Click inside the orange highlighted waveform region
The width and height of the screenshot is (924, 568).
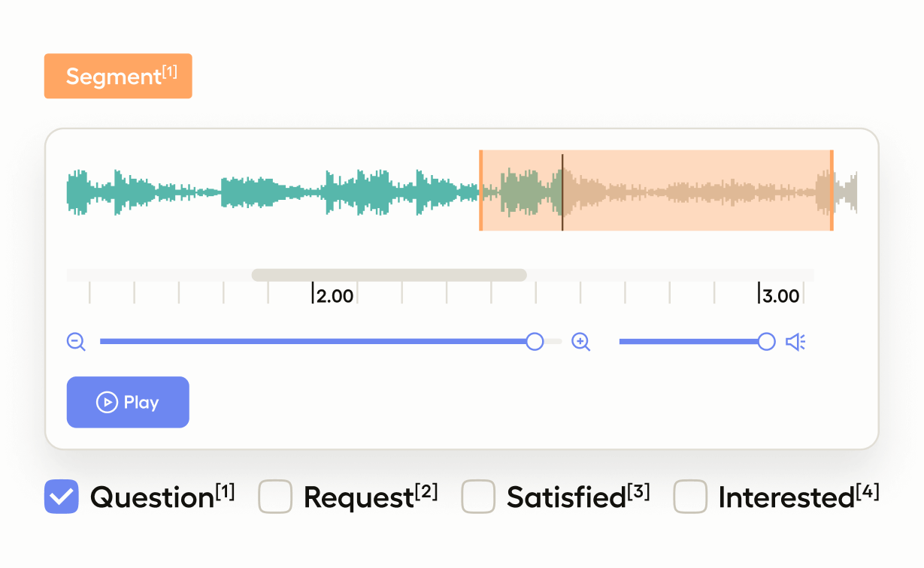coord(692,190)
